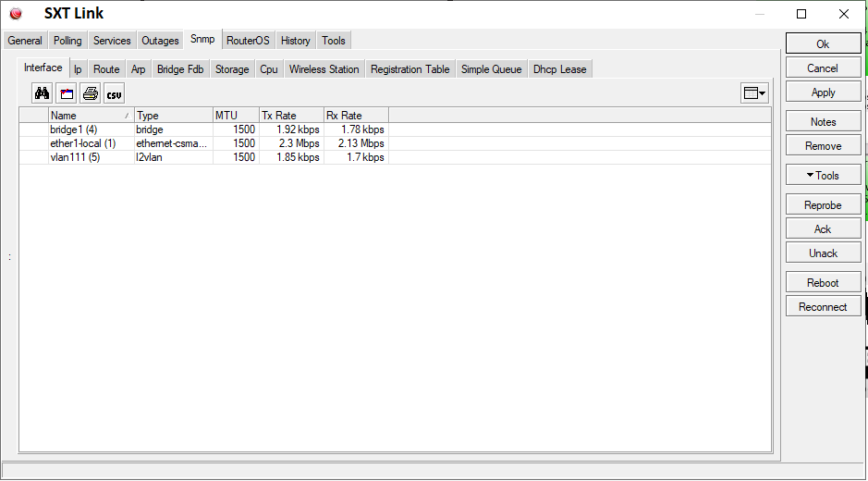The height and width of the screenshot is (481, 868).
Task: Sort by the Rx Rate column header
Action: (357, 116)
